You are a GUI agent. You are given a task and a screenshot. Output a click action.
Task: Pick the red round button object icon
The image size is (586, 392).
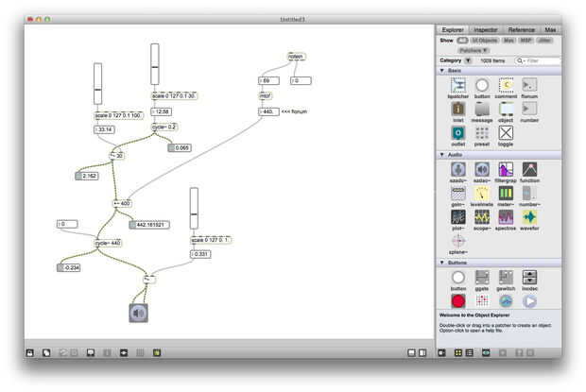[x=458, y=301]
